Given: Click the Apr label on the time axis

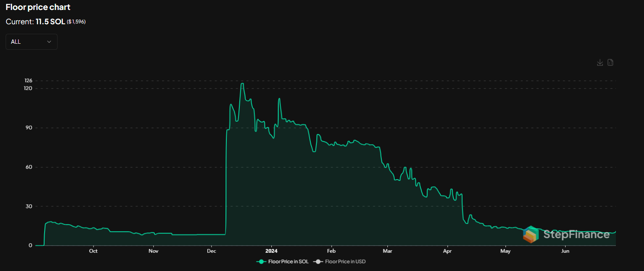Looking at the screenshot, I should tap(448, 251).
